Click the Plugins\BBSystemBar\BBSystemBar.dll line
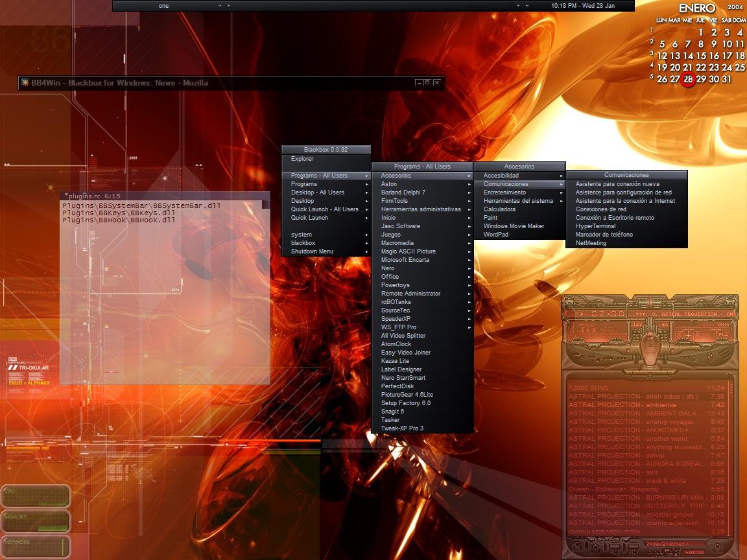 coord(141,205)
